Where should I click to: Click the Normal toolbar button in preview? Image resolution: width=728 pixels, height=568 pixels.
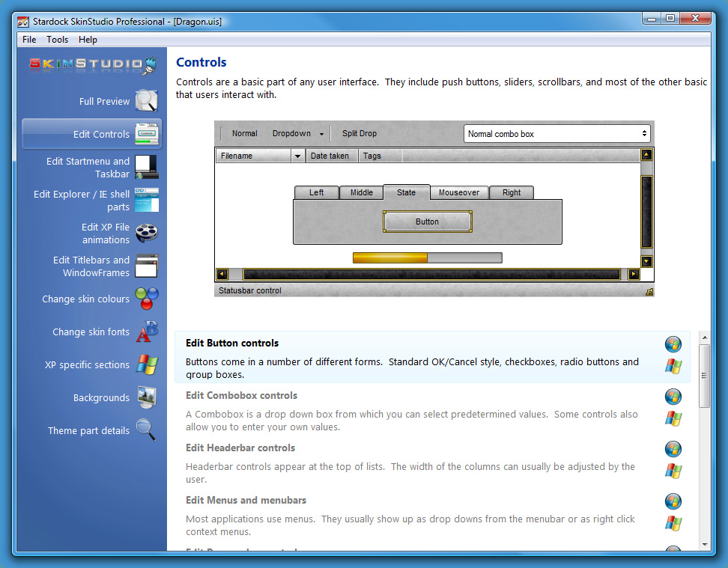tap(245, 133)
